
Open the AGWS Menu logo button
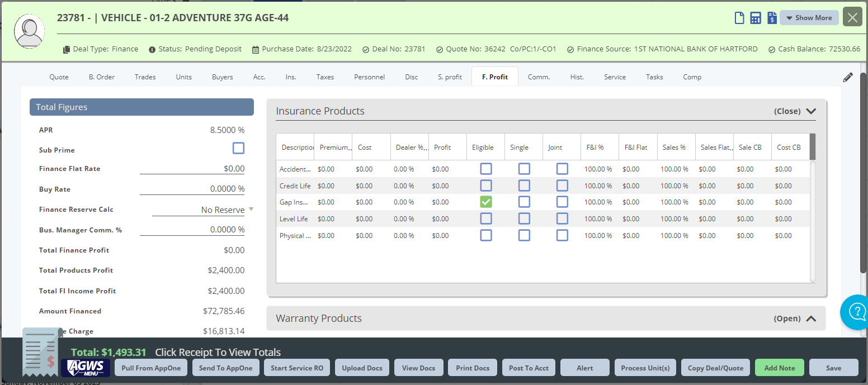(86, 367)
